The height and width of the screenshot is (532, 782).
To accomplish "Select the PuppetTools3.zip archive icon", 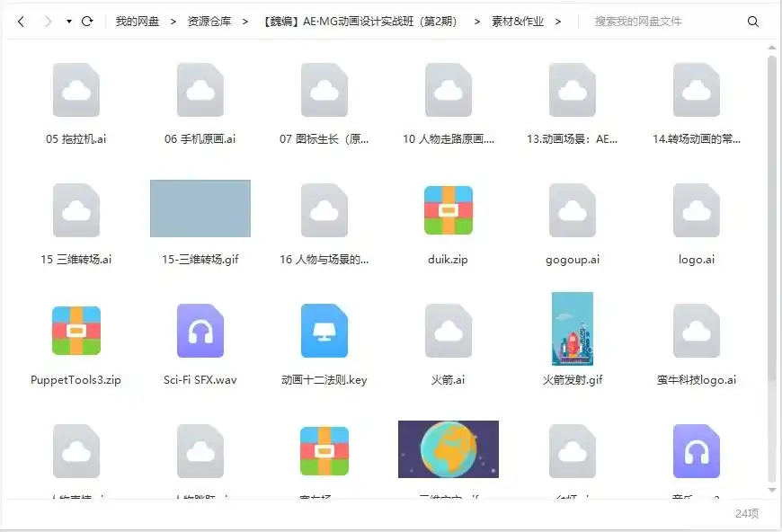I will click(76, 330).
